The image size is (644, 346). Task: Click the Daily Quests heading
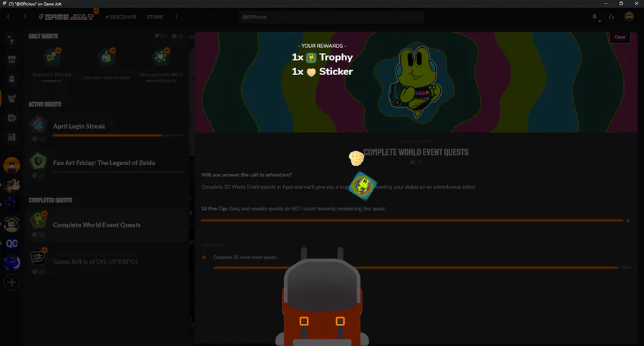point(43,36)
